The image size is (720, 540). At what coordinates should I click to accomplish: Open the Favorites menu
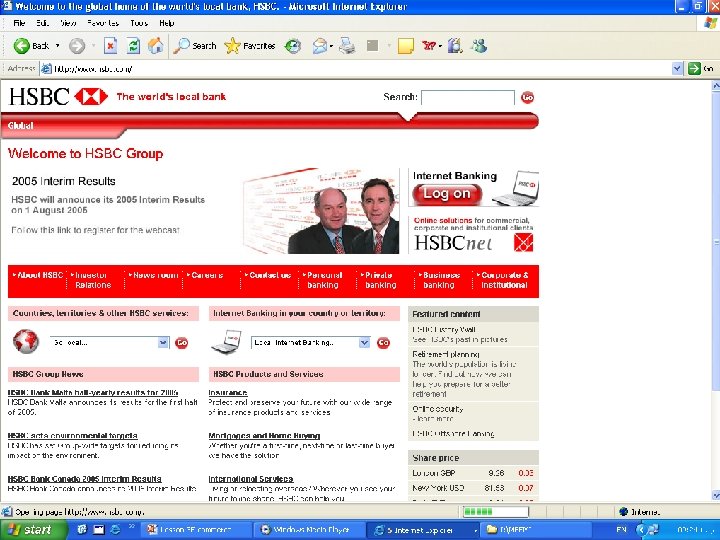pyautogui.click(x=102, y=23)
